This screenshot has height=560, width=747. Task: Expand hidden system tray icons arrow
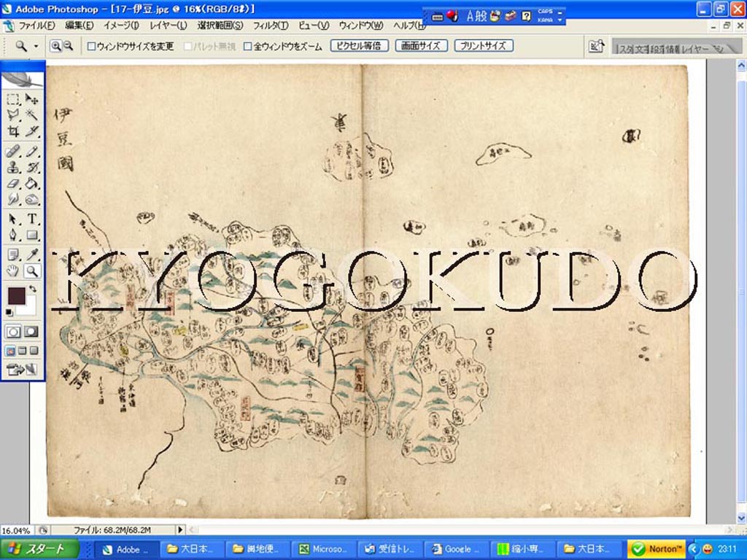click(693, 549)
